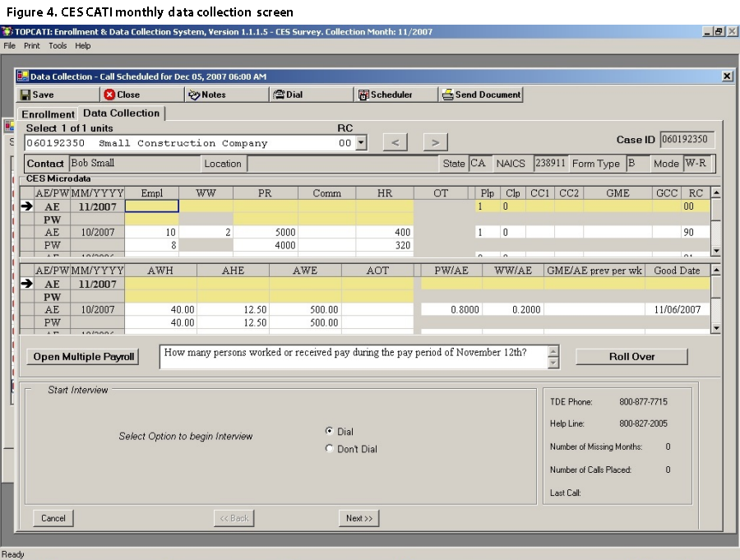Go to next unit with right arrow

[435, 142]
